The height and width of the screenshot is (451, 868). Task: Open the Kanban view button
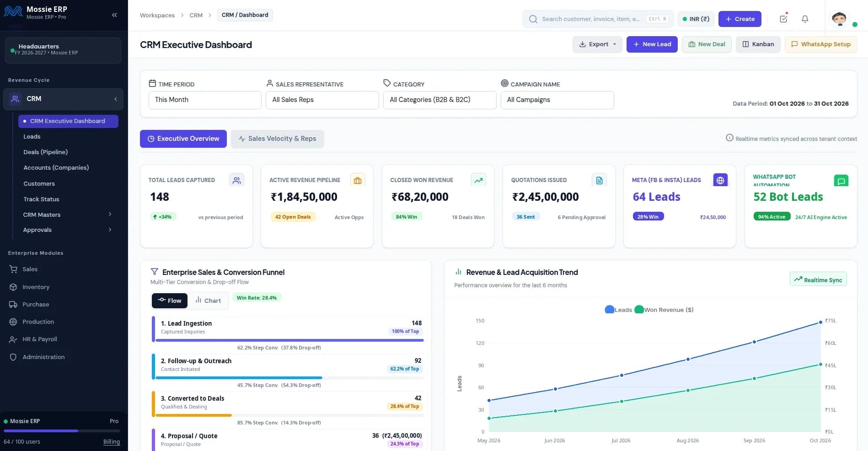tap(758, 44)
